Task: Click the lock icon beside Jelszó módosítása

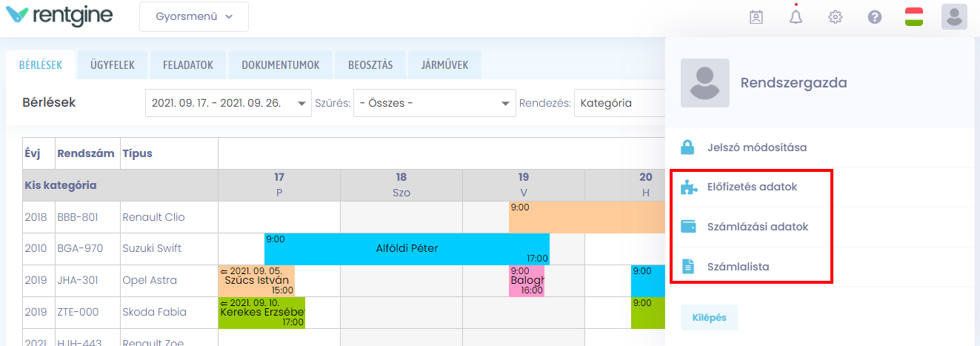Action: tap(688, 147)
